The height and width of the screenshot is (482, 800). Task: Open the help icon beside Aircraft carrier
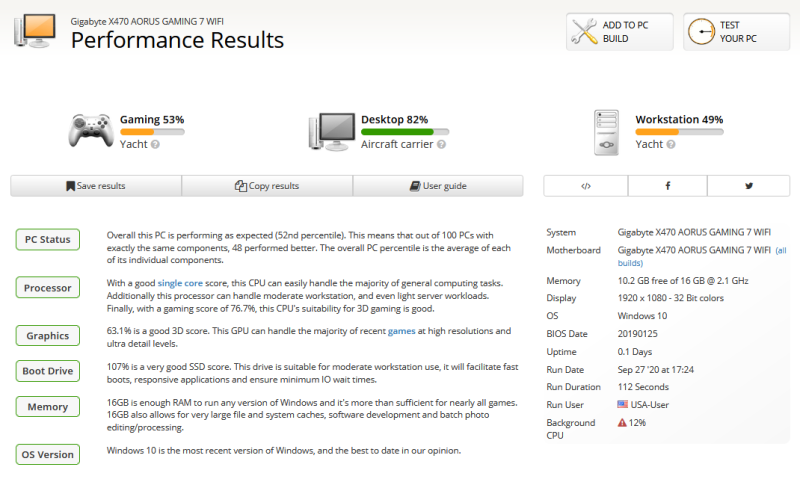tap(441, 144)
